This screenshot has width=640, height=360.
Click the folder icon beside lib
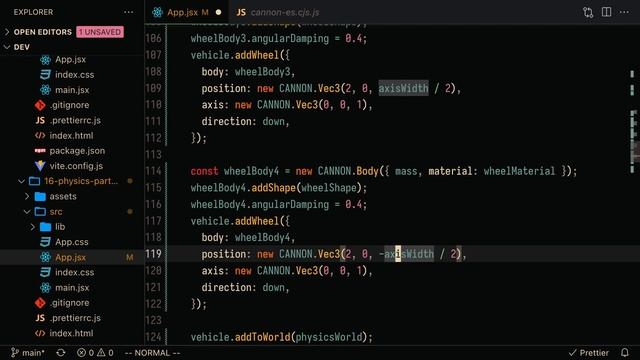pyautogui.click(x=45, y=227)
